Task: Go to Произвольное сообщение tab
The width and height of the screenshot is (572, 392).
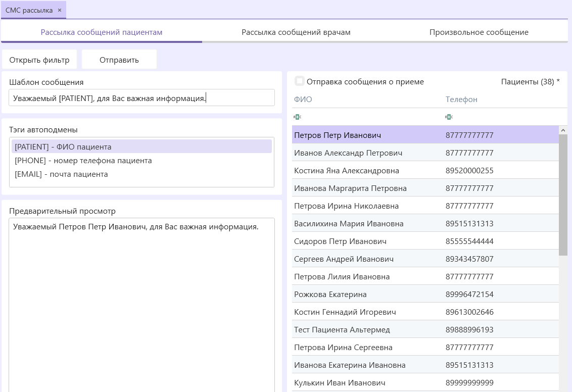Action: [x=479, y=32]
